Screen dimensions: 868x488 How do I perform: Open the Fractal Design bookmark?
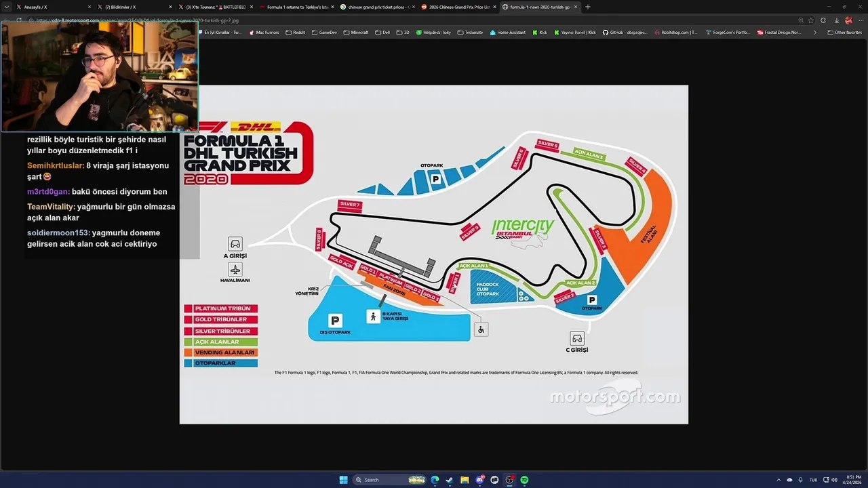pos(779,33)
